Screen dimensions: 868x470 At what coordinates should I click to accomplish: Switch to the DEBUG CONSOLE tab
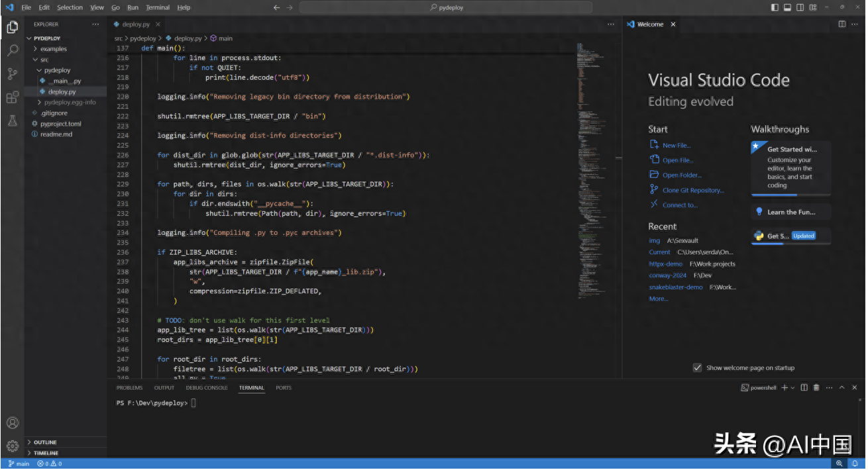[x=207, y=388]
